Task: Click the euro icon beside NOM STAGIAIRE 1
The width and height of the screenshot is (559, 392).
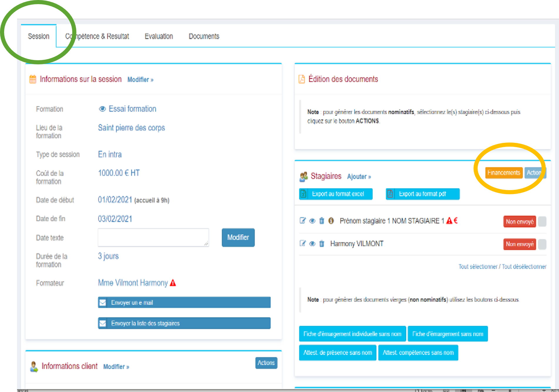Action: pos(456,221)
